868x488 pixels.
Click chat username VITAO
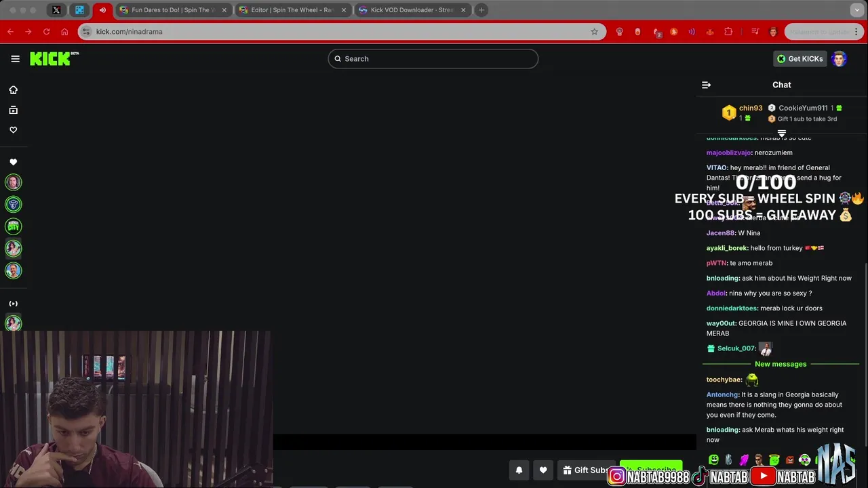(x=717, y=168)
